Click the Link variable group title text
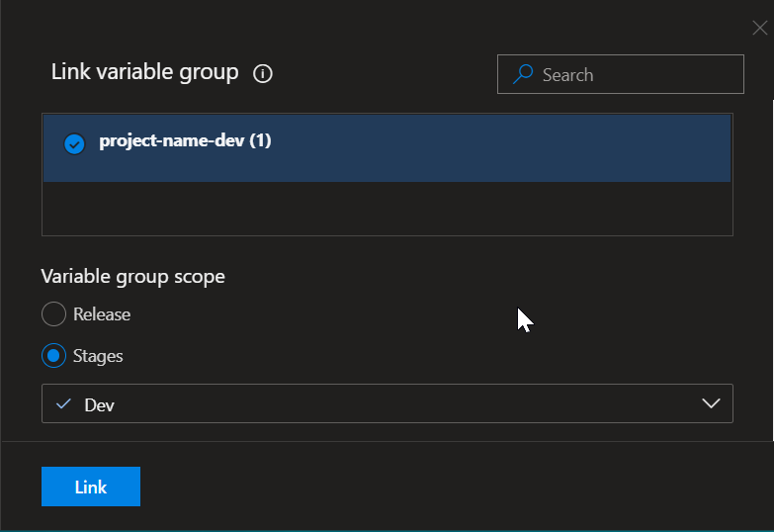This screenshot has height=532, width=774. (x=144, y=72)
